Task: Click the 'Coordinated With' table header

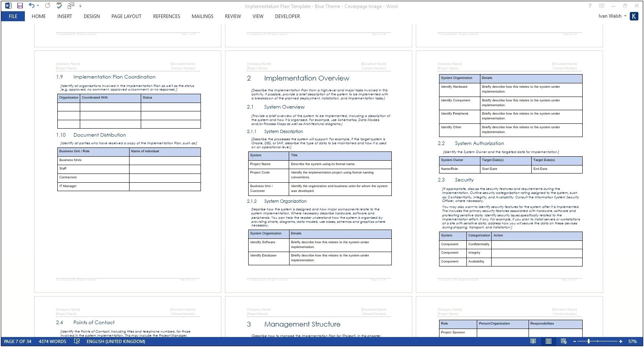Action: click(110, 98)
